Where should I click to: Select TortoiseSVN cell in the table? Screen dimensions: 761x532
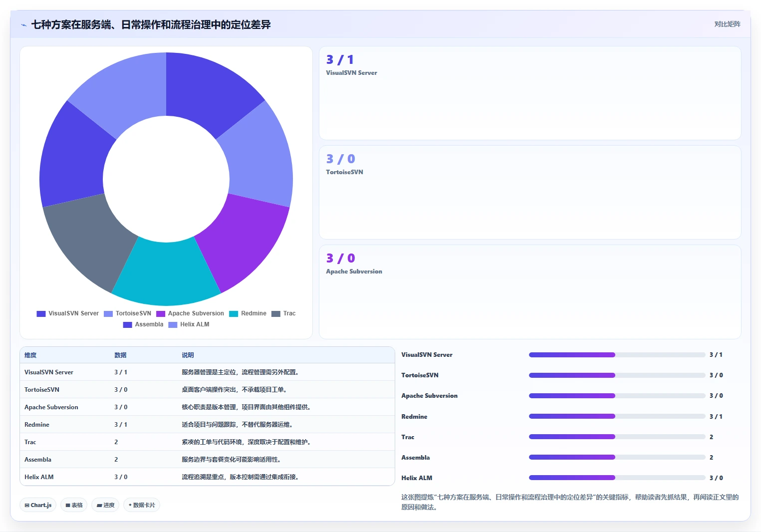(42, 390)
